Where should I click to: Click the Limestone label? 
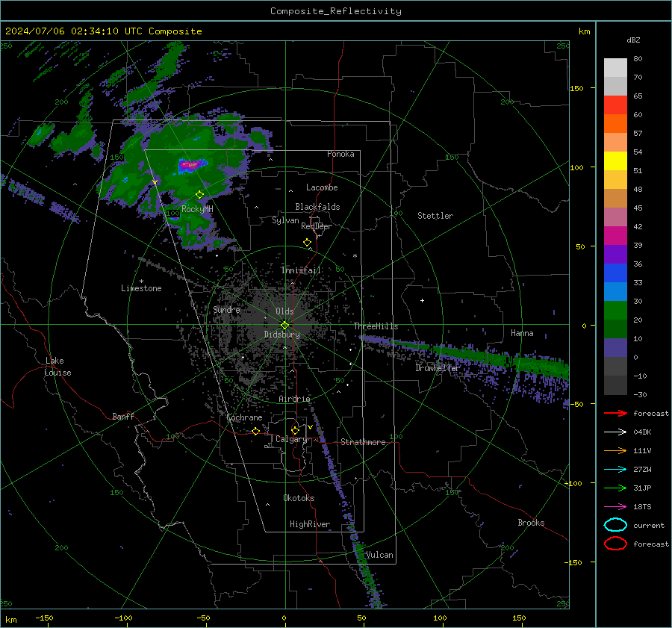tap(141, 288)
